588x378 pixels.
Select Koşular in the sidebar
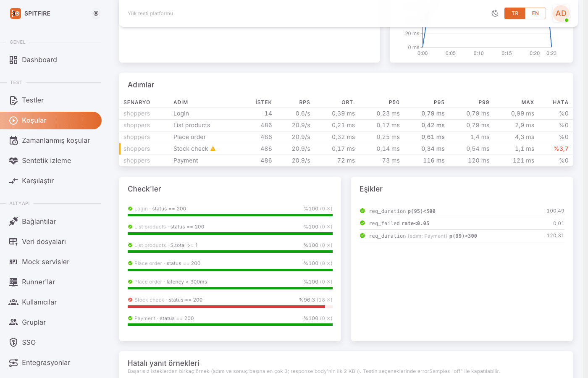click(x=51, y=120)
